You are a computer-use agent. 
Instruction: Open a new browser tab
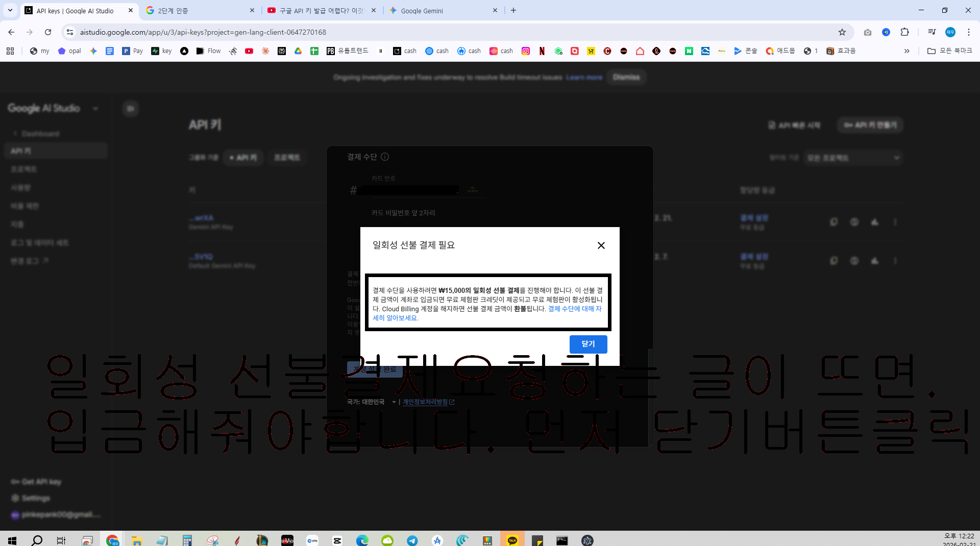[513, 10]
